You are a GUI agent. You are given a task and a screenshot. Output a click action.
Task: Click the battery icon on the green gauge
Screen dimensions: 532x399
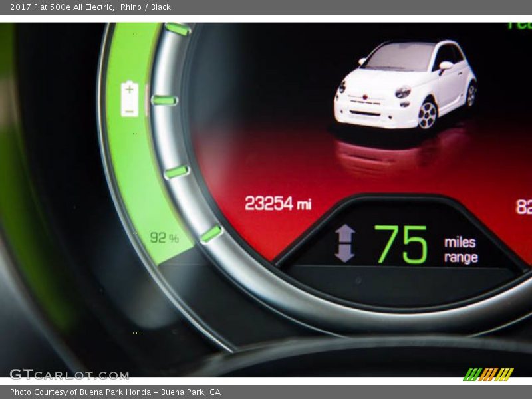pos(130,99)
